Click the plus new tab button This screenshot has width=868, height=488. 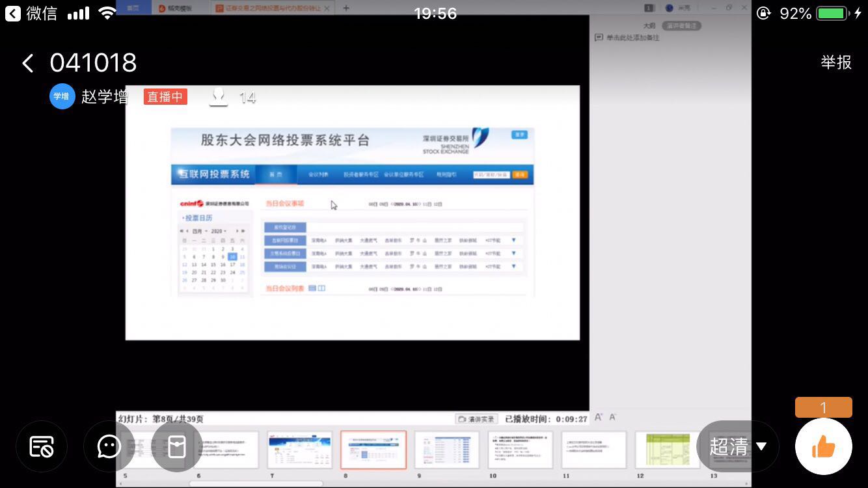[346, 8]
